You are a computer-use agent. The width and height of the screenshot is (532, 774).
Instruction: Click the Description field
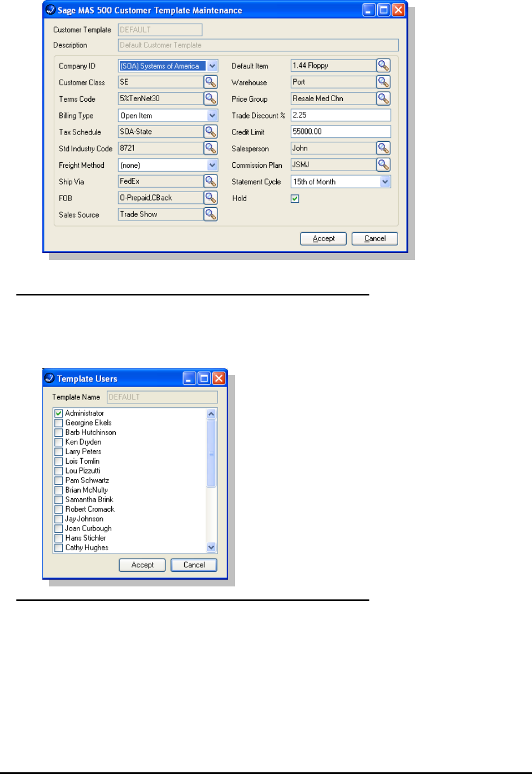click(x=258, y=45)
